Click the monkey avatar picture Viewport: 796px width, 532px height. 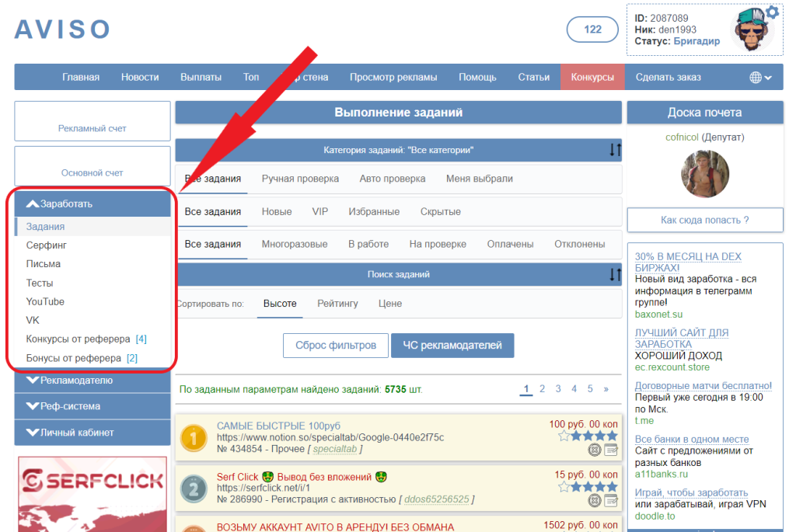click(752, 30)
